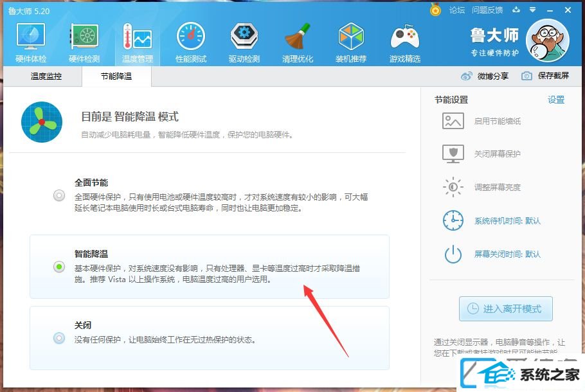Click 保存截屏 to save screenshot
The height and width of the screenshot is (392, 585).
pyautogui.click(x=553, y=76)
